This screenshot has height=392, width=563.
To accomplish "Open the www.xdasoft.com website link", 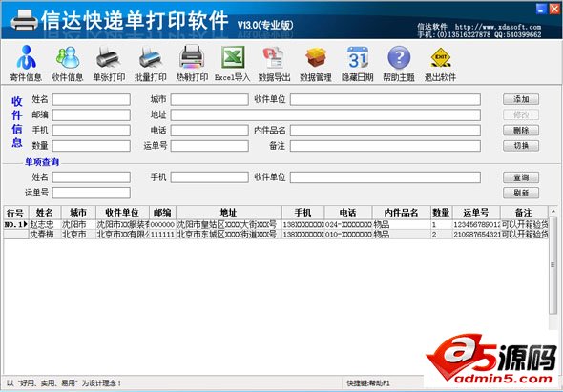I will [x=498, y=27].
